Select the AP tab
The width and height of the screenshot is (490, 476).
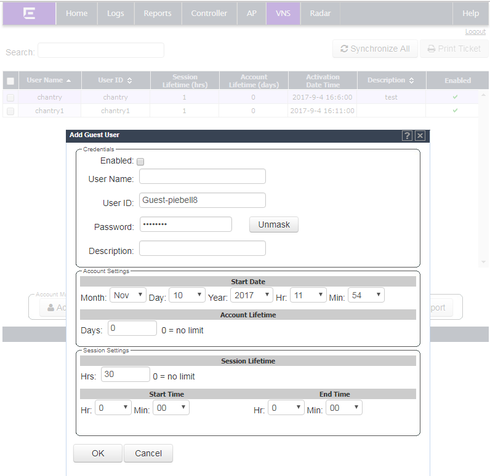(252, 13)
